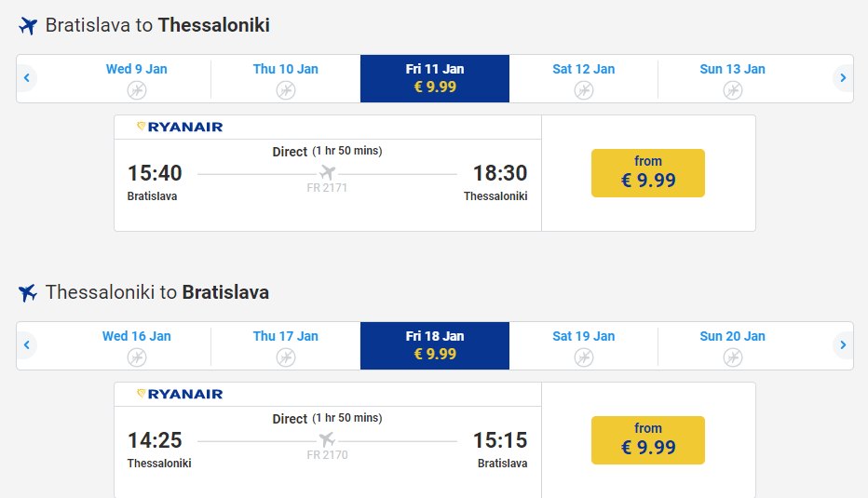The image size is (868, 498).
Task: Click the Ryanair logo on the outbound flight
Action: (x=180, y=127)
